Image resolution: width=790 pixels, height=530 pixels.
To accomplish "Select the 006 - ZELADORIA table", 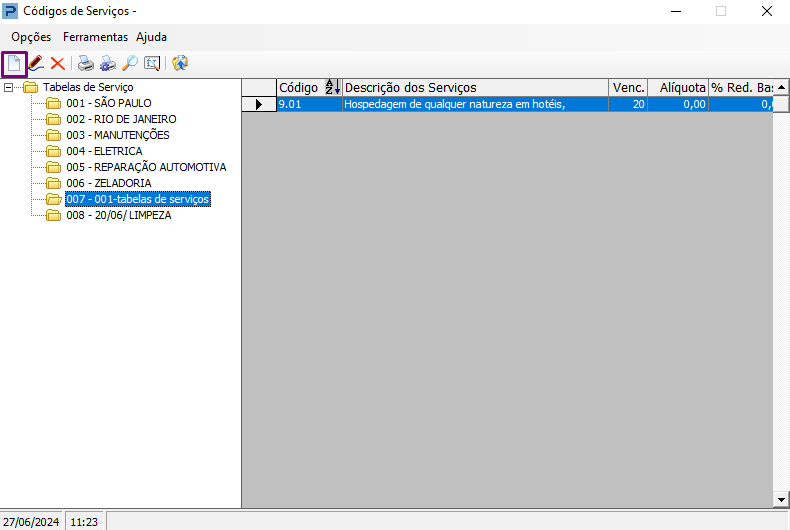I will point(109,183).
